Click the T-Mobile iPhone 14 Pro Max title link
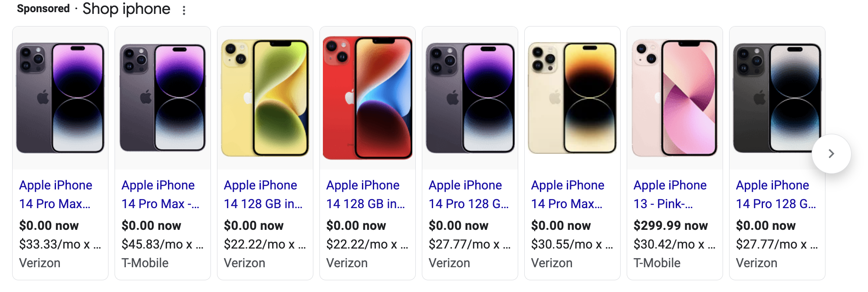868x292 pixels. 160,194
